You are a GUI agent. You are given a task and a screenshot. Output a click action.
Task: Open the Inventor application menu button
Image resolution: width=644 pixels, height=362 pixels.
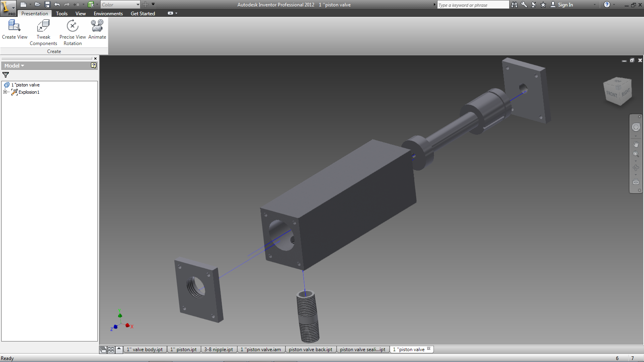(x=8, y=8)
